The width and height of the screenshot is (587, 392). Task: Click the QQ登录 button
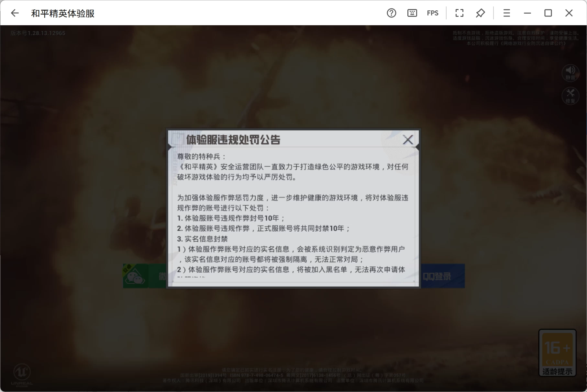point(442,276)
